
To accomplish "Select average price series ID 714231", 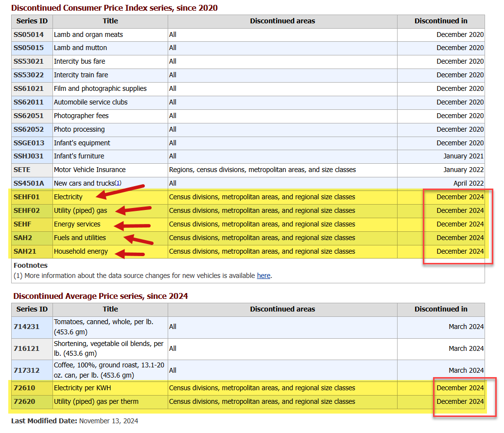I will pos(26,327).
